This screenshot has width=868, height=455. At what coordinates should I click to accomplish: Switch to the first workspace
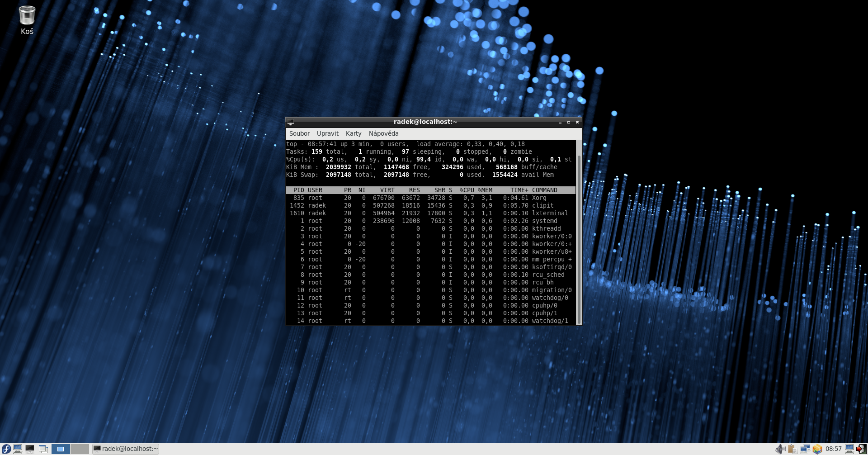click(x=61, y=449)
